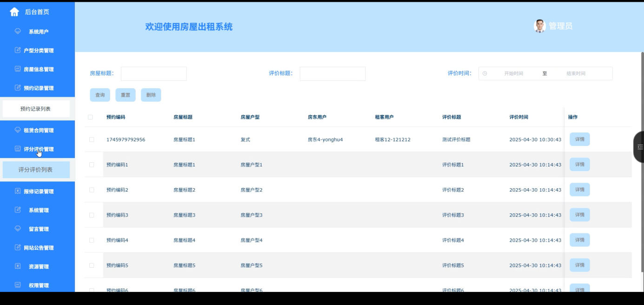644x305 pixels.
Task: Click the 查询 search button
Action: [100, 95]
